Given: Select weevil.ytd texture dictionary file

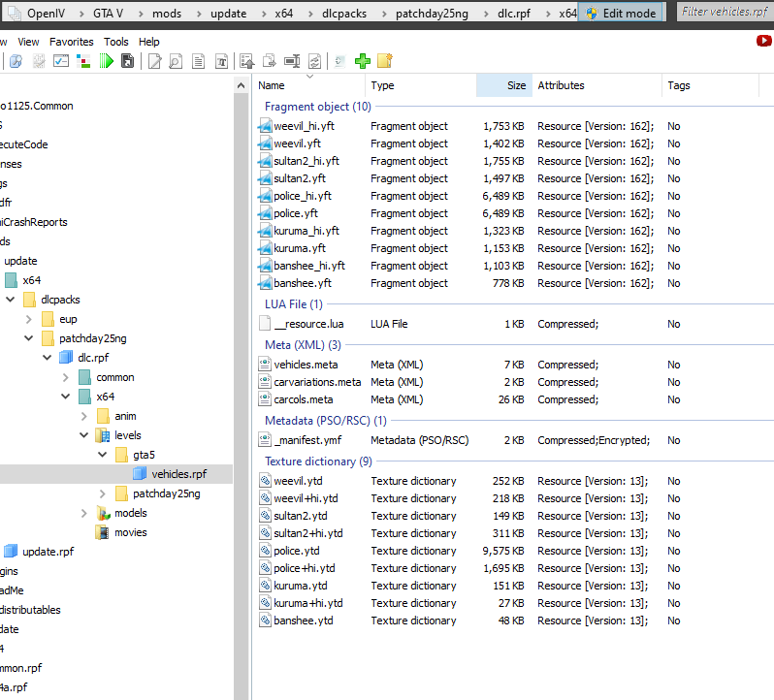Looking at the screenshot, I should [299, 481].
